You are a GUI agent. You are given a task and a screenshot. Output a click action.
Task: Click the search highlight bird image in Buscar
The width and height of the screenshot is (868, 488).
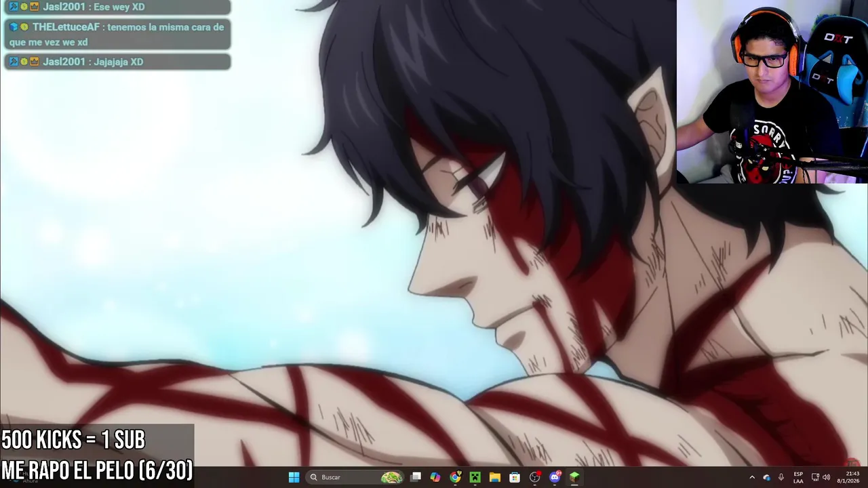[x=391, y=477]
